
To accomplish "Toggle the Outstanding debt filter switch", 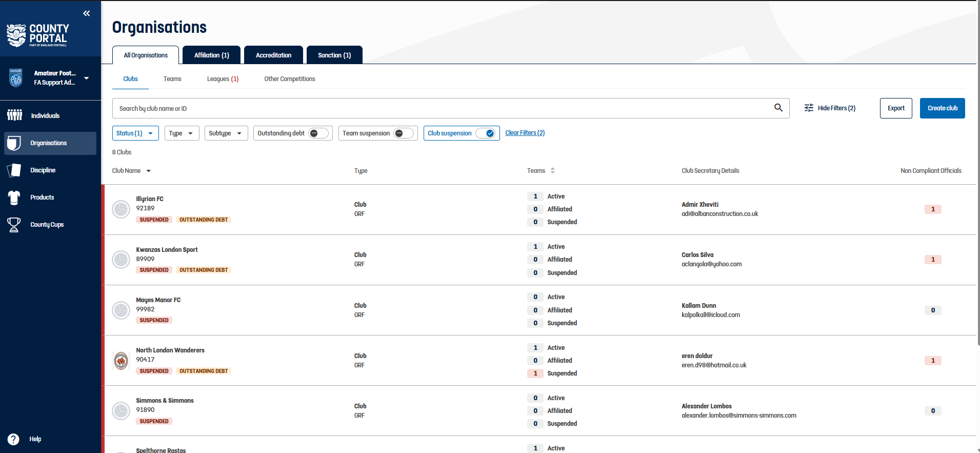I will [x=318, y=133].
